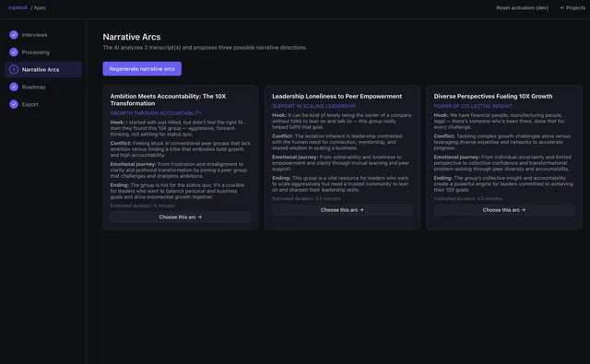This screenshot has width=590, height=364.
Task: Click the Processing checkmark icon
Action: (14, 52)
